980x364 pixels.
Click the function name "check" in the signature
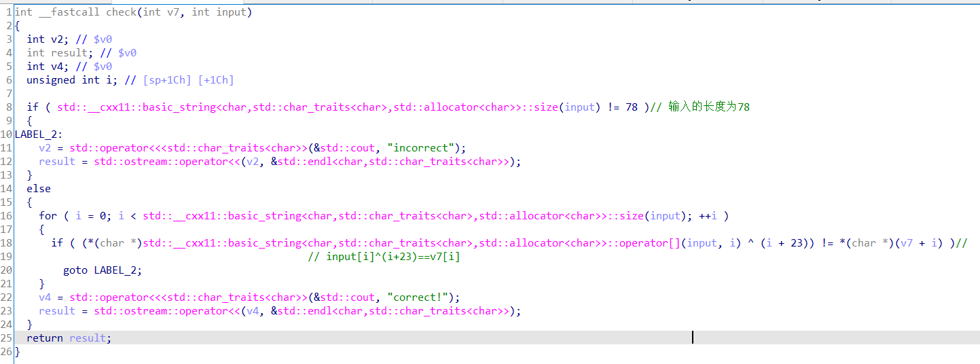tap(121, 12)
